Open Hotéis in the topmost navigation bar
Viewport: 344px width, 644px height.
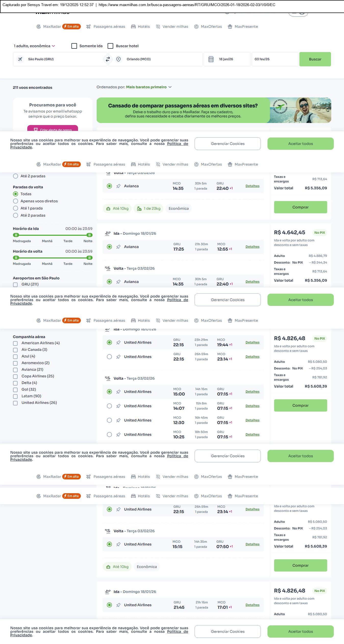click(x=141, y=27)
